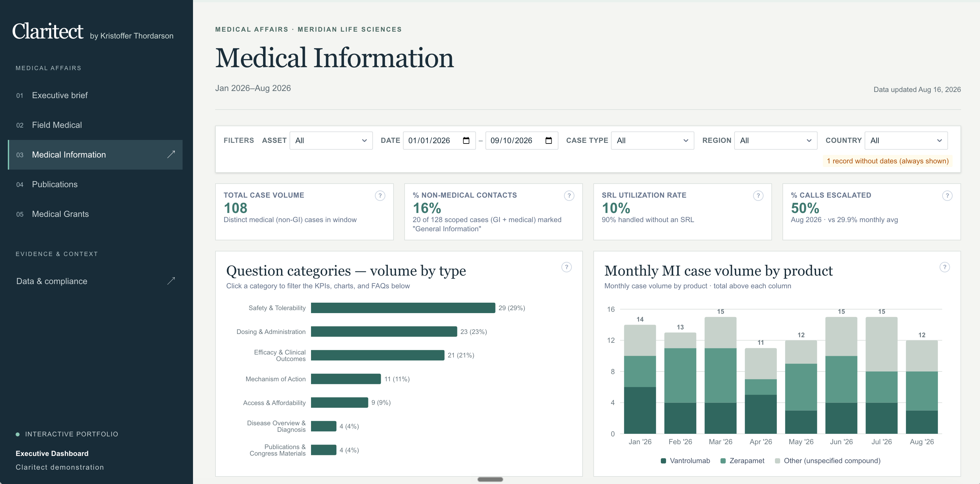Screen dimensions: 980x484
Task: Click Disease Overview & Diagnosis bar
Action: tap(323, 426)
